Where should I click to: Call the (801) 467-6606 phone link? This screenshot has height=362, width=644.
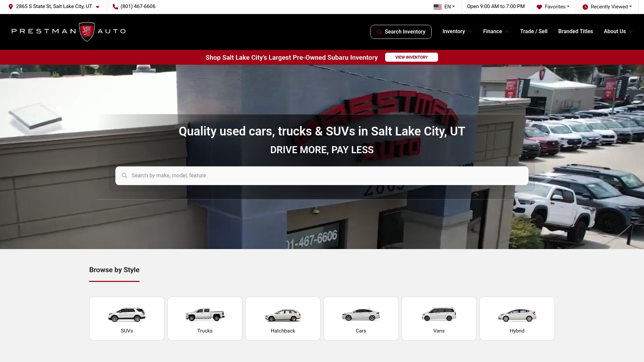tap(138, 7)
